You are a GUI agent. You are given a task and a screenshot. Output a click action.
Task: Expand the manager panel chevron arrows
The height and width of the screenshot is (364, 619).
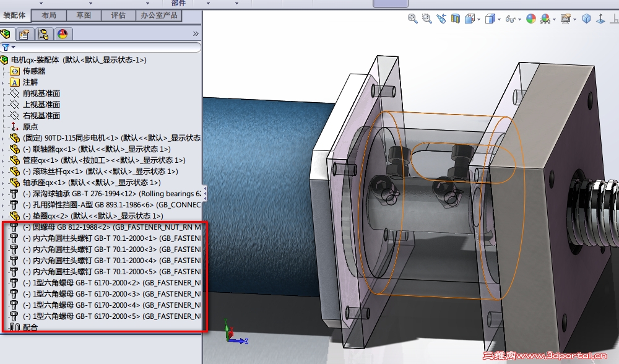pyautogui.click(x=196, y=34)
